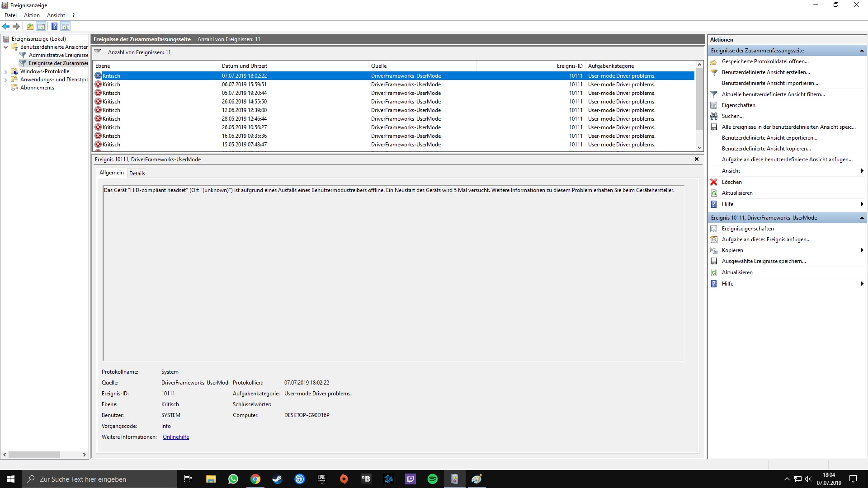The width and height of the screenshot is (868, 488).
Task: Click the Gespeicherte Protokolldatei öffnen folder icon
Action: pos(714,61)
